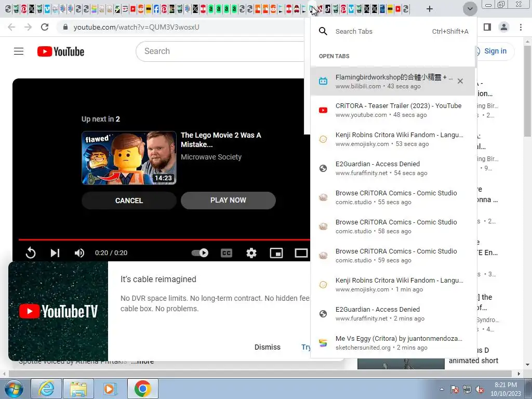Click the horizontal scrollbar right arrow
The width and height of the screenshot is (532, 399).
tap(518, 374)
